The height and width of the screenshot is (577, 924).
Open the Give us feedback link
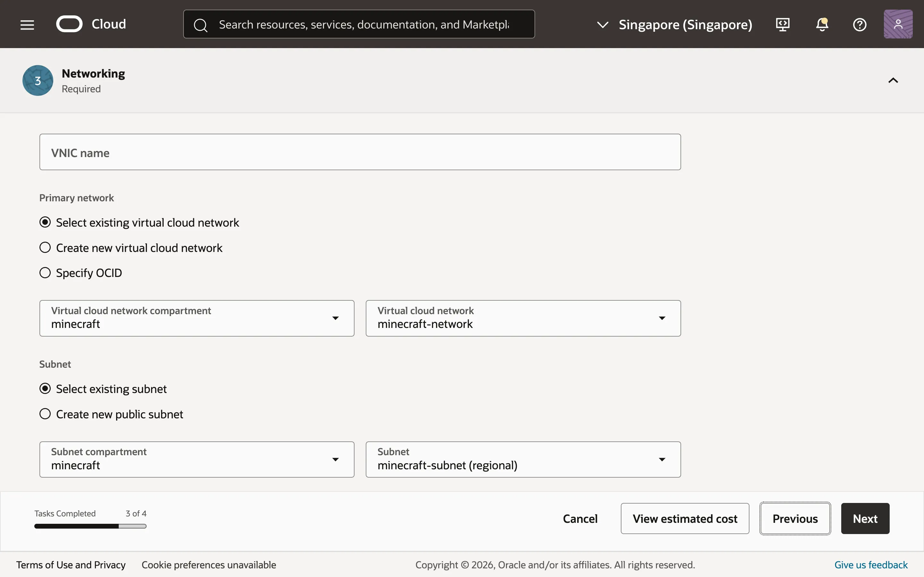[x=870, y=564]
